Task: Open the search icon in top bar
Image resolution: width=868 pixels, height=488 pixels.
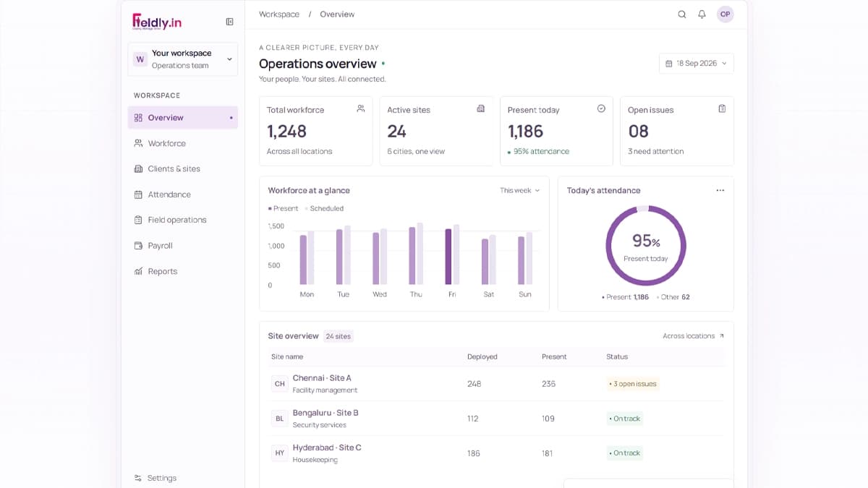Action: point(681,14)
